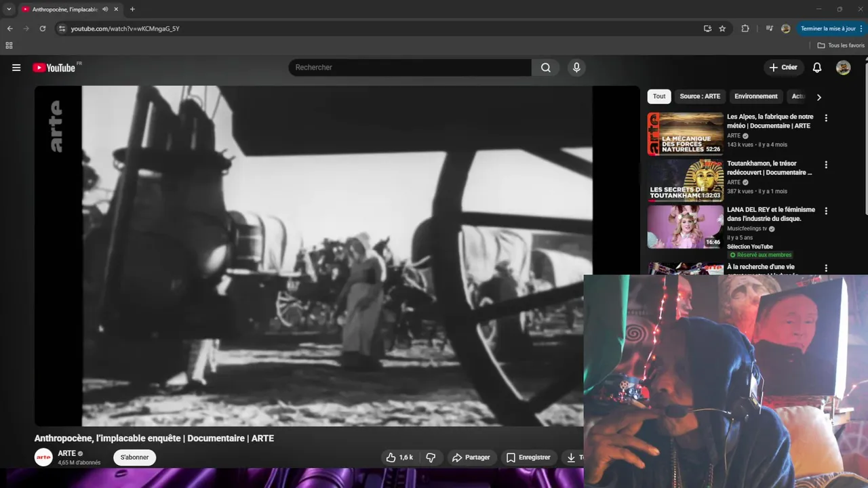
Task: Open the ARTE channel avatar
Action: (43, 457)
